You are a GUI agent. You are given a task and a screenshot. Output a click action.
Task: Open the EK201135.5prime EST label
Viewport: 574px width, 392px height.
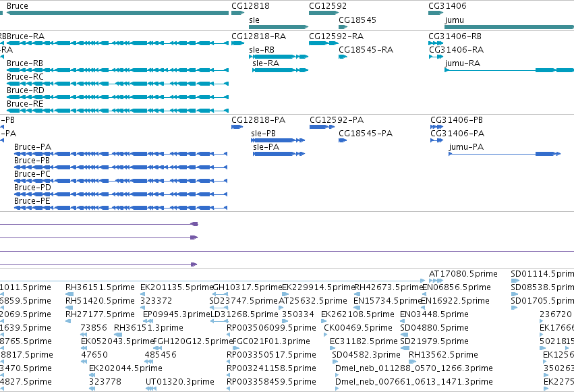(x=177, y=287)
